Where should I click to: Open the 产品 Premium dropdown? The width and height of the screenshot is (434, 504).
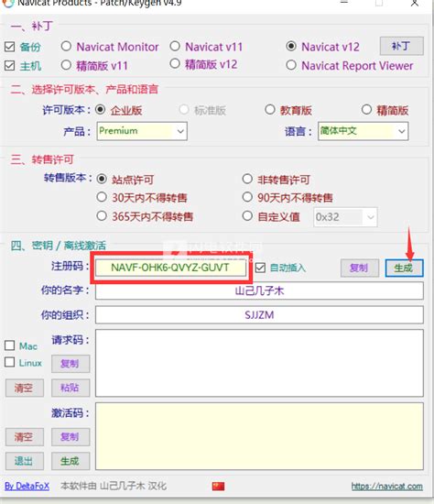coord(142,131)
